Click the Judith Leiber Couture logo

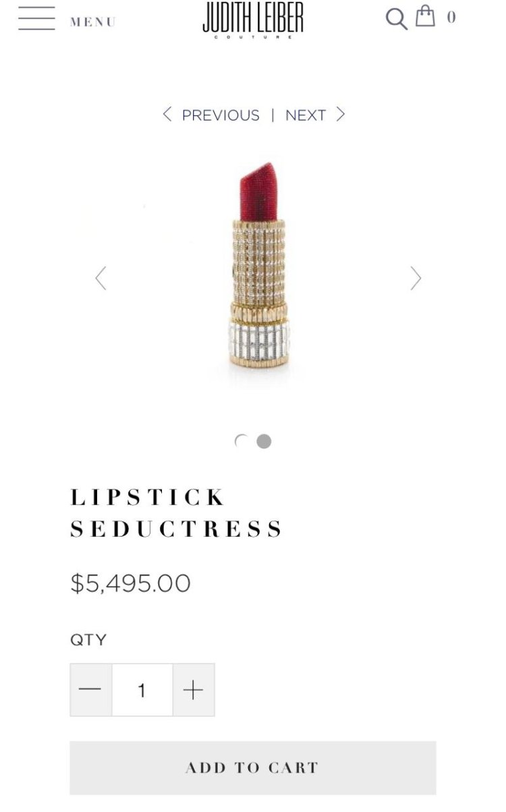(253, 20)
